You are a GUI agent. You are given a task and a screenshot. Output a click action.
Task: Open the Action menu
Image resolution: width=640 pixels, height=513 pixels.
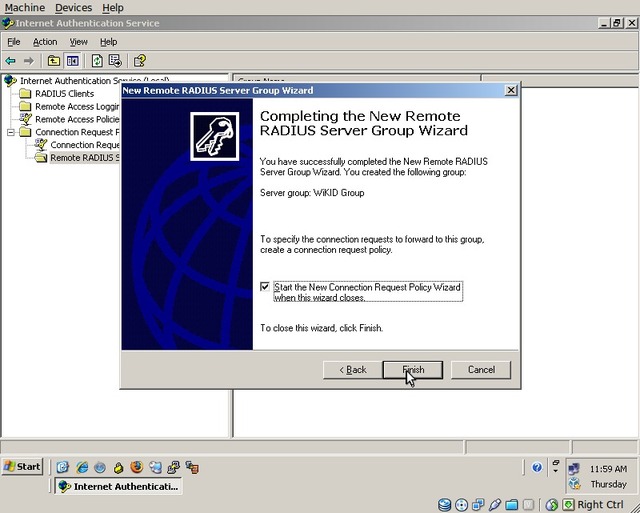point(45,42)
